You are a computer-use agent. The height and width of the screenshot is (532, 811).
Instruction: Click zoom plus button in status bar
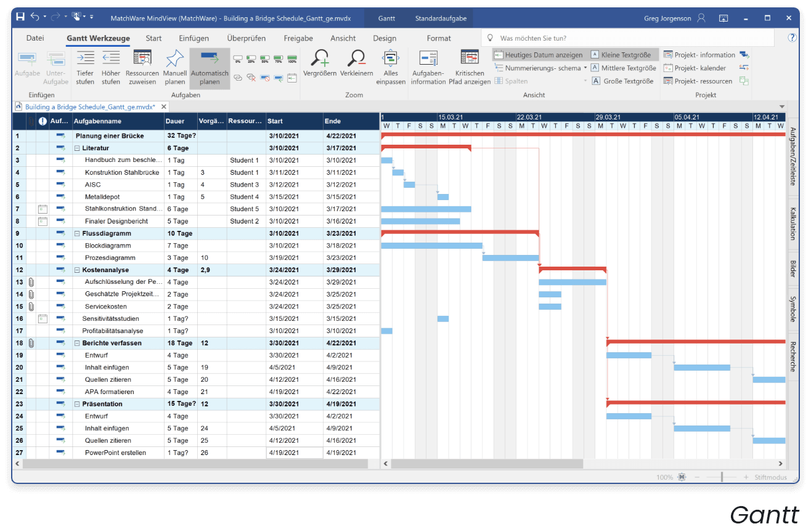[x=746, y=477]
